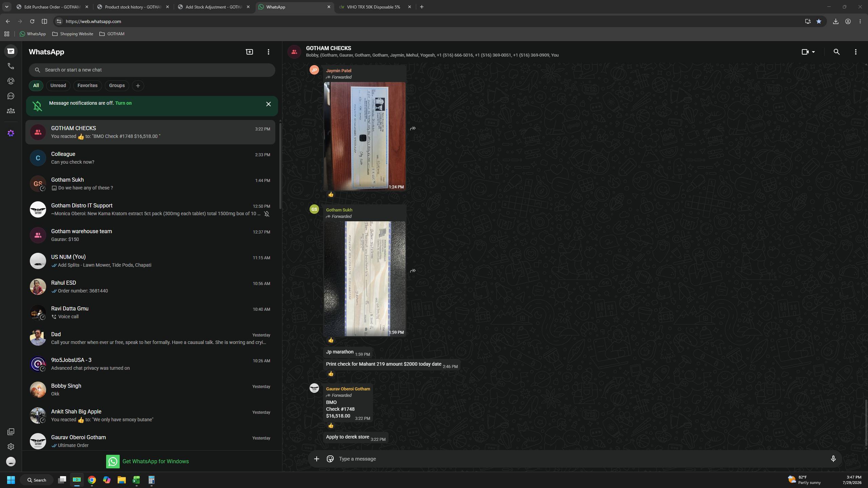Open the Channels sidebar icon
Image resolution: width=868 pixels, height=488 pixels.
click(x=11, y=96)
